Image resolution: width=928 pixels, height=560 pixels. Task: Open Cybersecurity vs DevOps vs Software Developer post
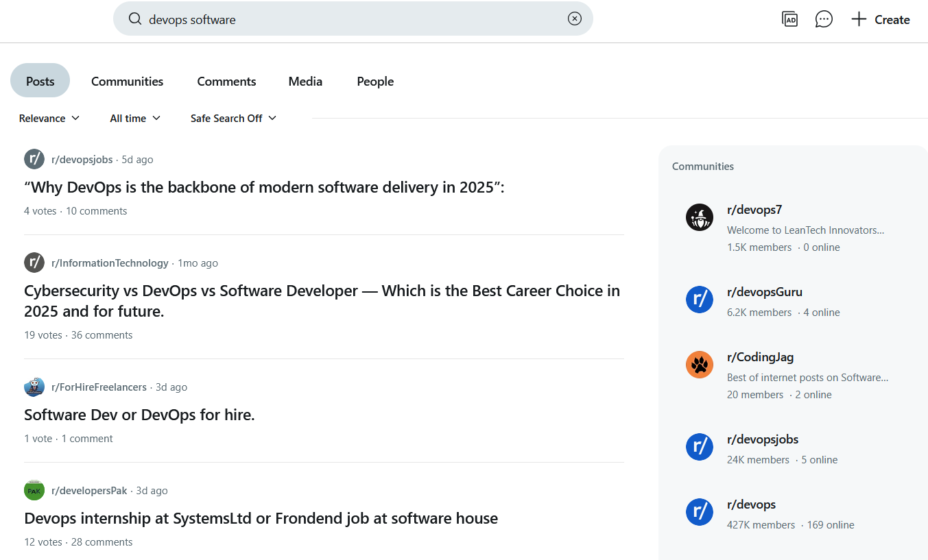click(x=322, y=301)
